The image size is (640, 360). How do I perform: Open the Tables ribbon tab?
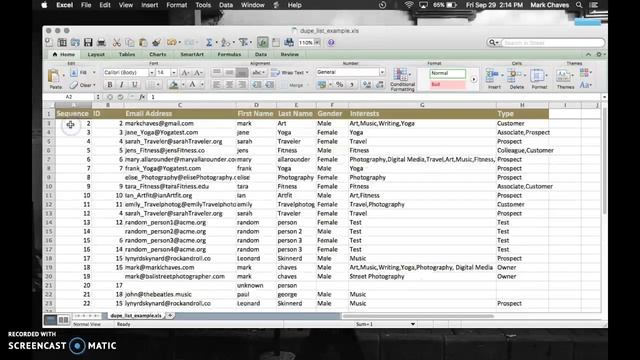[x=127, y=54]
